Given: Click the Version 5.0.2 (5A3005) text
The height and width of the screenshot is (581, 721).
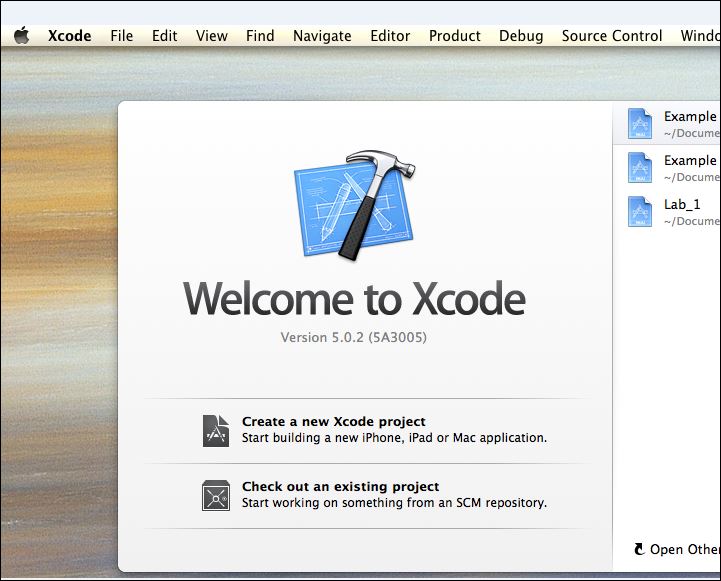Looking at the screenshot, I should (x=354, y=337).
